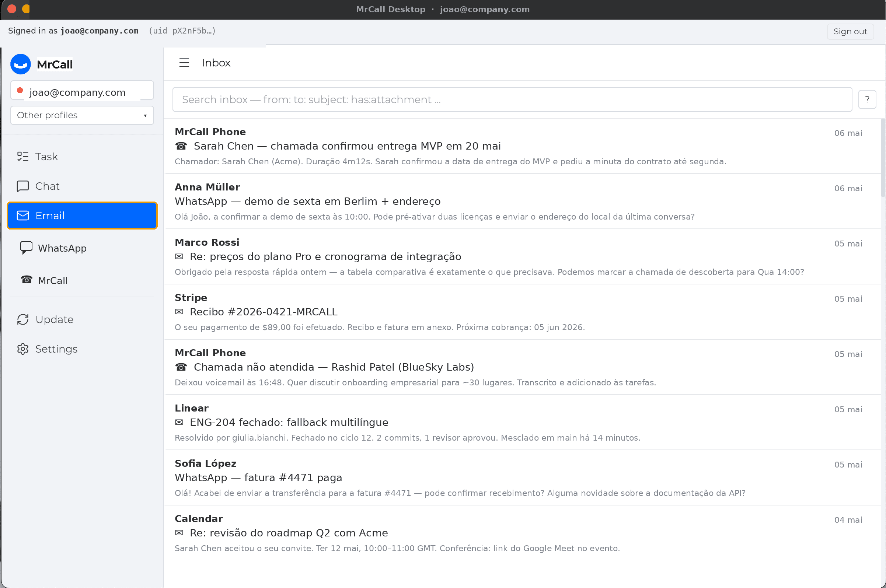Open Settings from the sidebar
Viewport: 886px width, 588px height.
click(82, 349)
